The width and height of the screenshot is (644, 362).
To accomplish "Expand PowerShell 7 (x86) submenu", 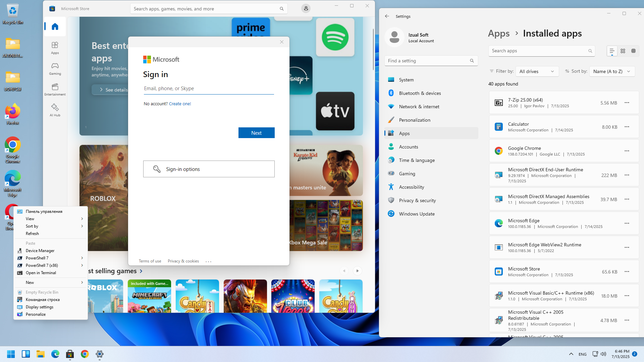I will click(50, 265).
